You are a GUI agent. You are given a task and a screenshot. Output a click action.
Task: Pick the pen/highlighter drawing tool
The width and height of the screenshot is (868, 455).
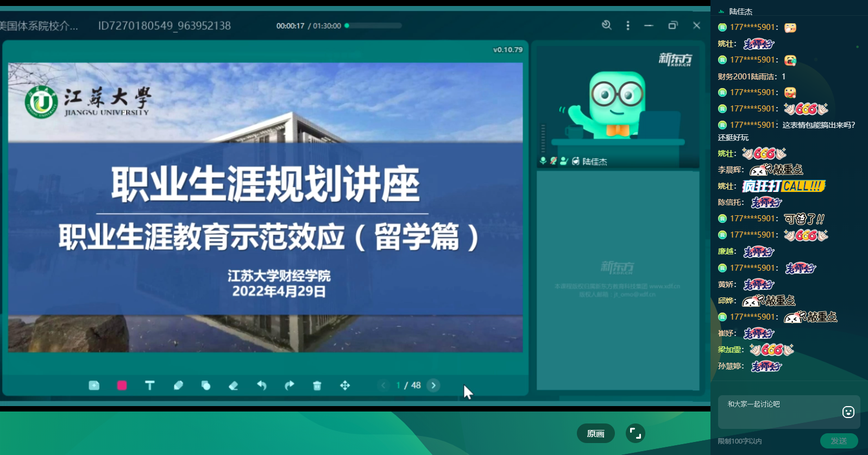[178, 385]
